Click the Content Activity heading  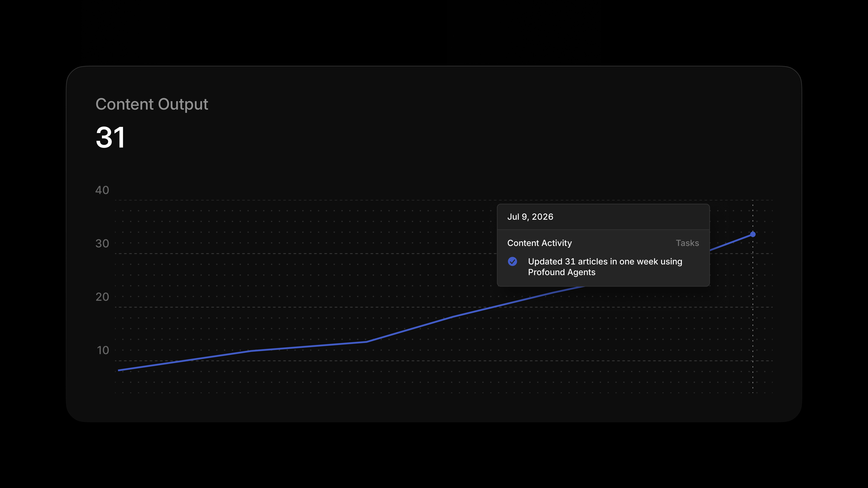pos(539,243)
